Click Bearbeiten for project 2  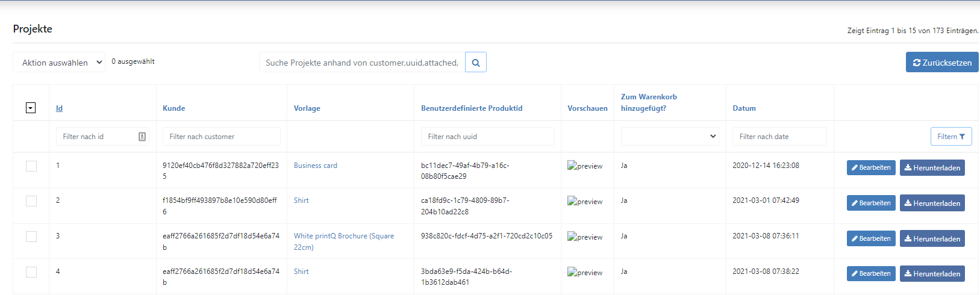871,203
